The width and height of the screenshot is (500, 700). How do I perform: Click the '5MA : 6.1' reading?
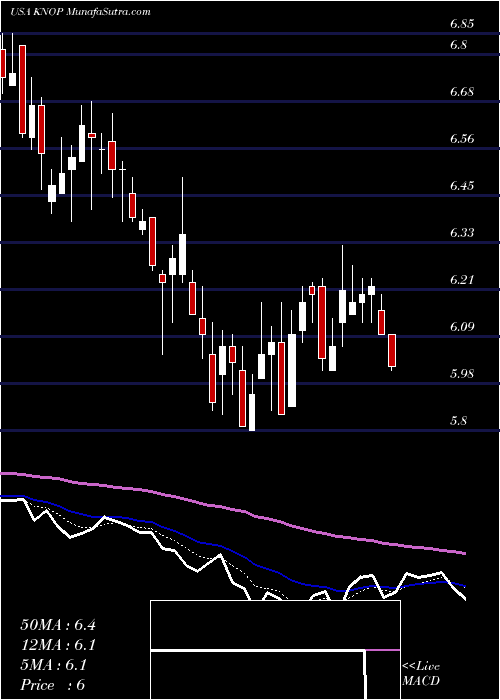54,665
